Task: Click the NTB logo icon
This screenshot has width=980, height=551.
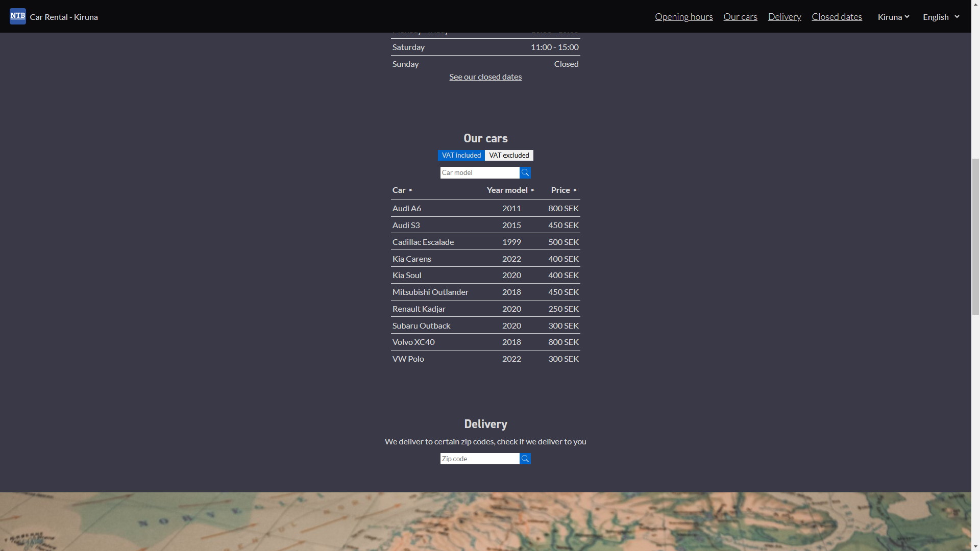Action: [17, 16]
